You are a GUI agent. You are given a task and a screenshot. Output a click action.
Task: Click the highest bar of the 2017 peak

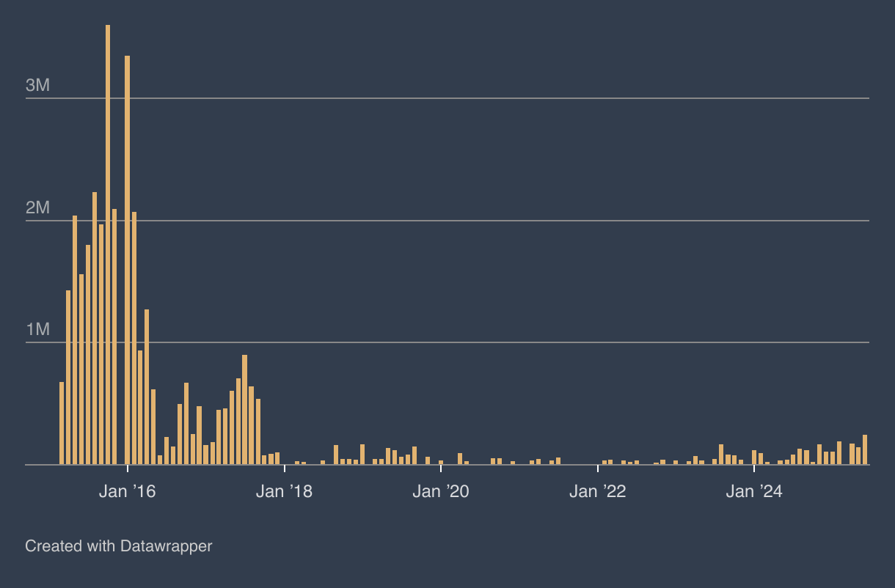coord(244,409)
